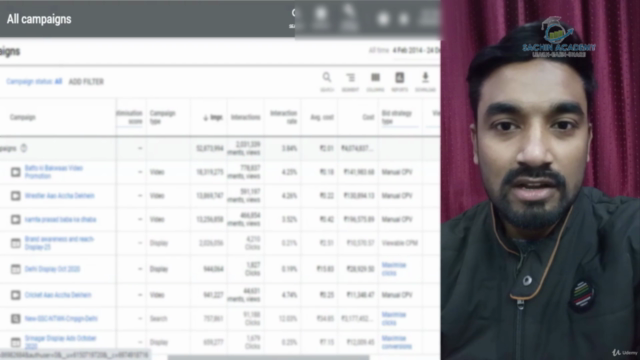
Task: Click the video icon for kamta prasad baba ka dhaba
Action: [16, 220]
